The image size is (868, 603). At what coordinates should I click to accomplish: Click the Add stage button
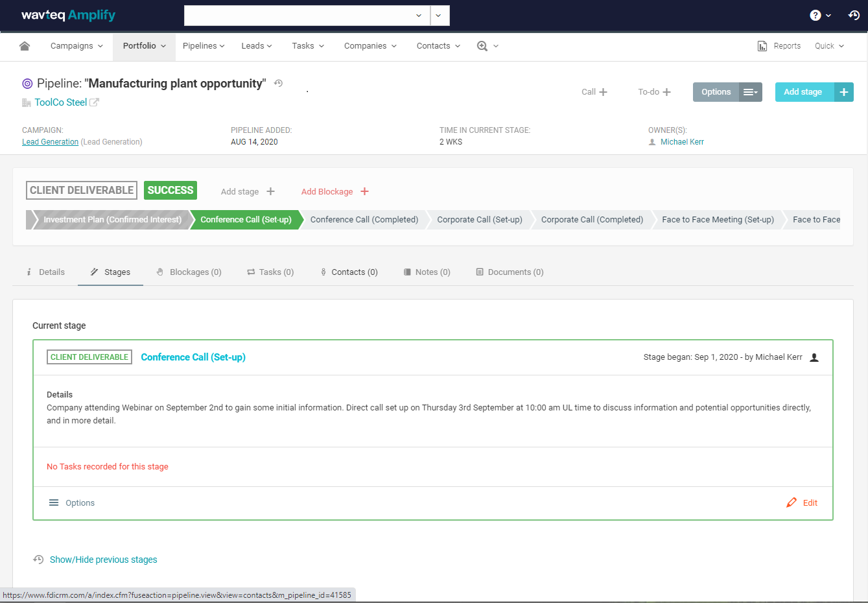point(803,91)
